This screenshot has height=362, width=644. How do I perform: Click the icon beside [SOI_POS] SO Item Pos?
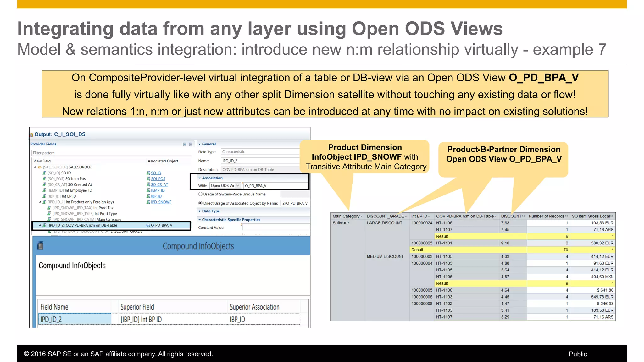click(x=44, y=179)
